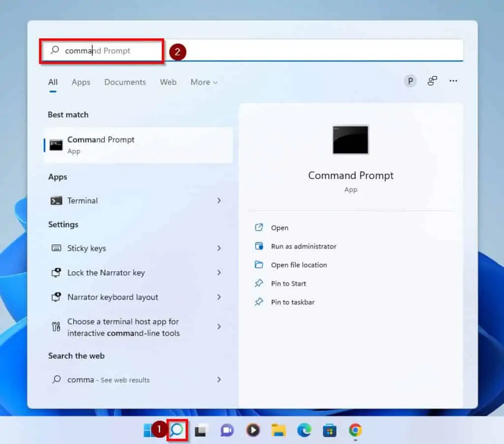Select the Command Prompt best match result
Image resolution: width=504 pixels, height=444 pixels.
(x=138, y=145)
